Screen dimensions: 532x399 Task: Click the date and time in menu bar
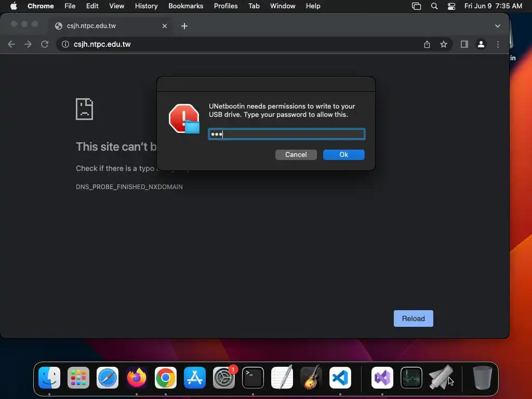coord(493,6)
